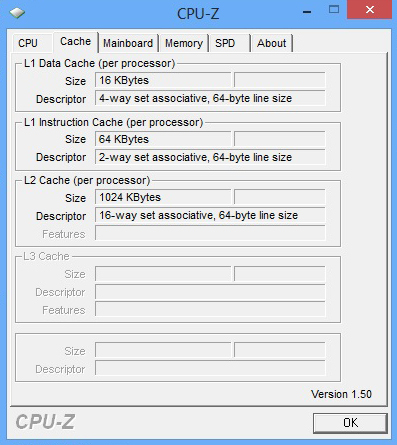Viewport: 397px width, 445px height.
Task: Open the SPD tab
Action: pyautogui.click(x=229, y=43)
